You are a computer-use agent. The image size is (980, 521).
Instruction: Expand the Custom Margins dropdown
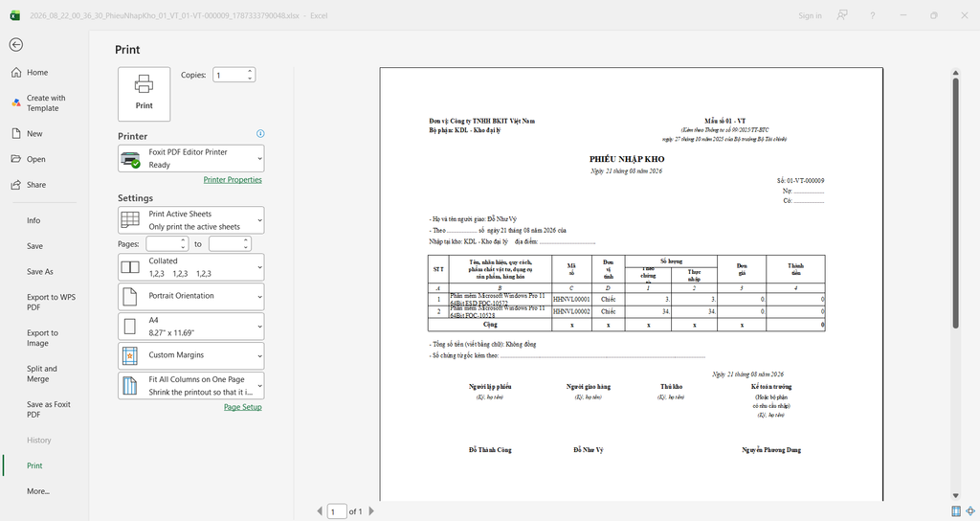pyautogui.click(x=190, y=356)
